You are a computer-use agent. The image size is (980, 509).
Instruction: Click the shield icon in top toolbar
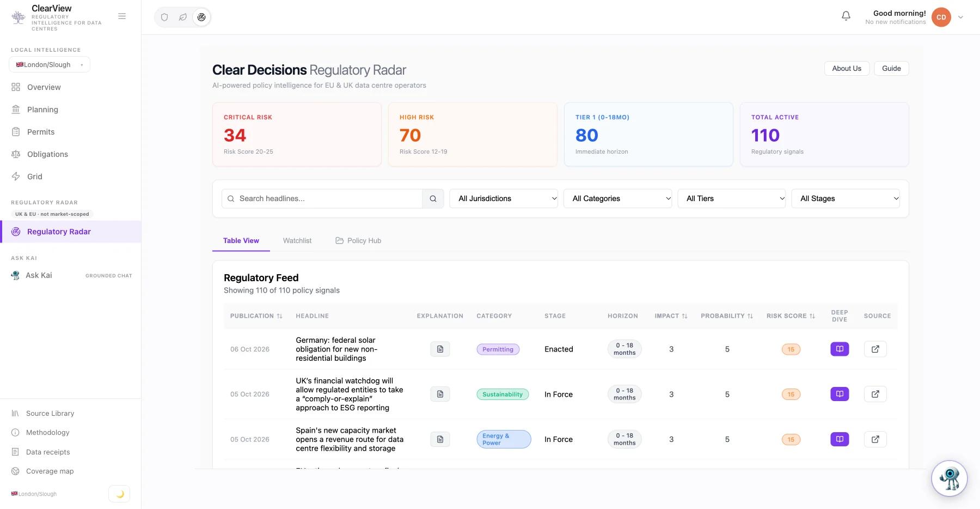pos(164,17)
